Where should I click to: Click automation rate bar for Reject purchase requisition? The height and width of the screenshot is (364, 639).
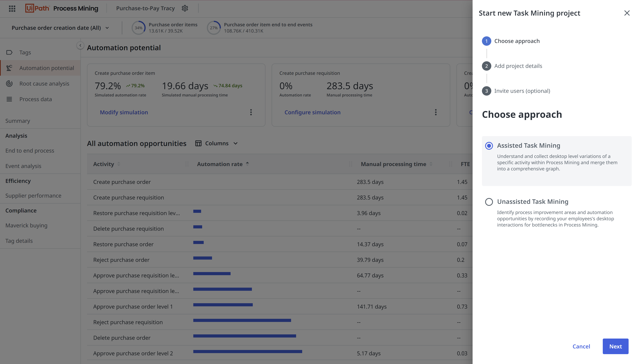click(x=242, y=320)
